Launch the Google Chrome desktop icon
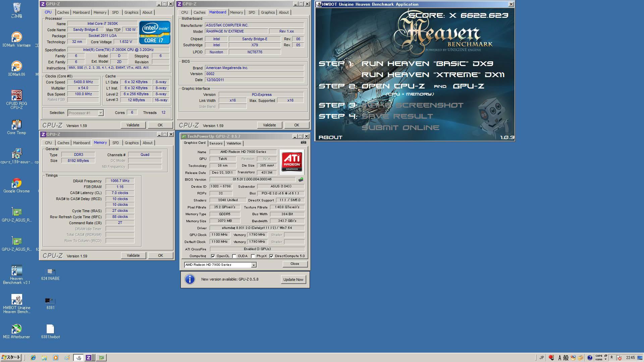The image size is (644, 362). pos(16,185)
